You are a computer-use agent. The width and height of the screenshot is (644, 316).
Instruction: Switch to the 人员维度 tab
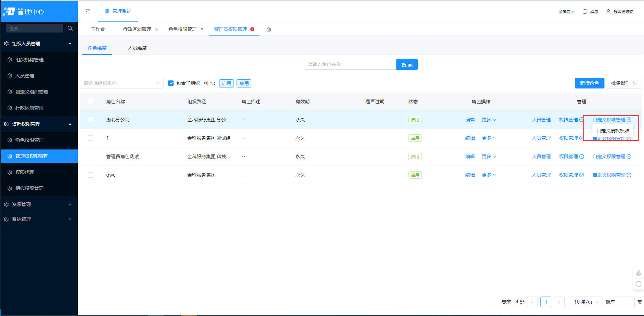click(137, 48)
